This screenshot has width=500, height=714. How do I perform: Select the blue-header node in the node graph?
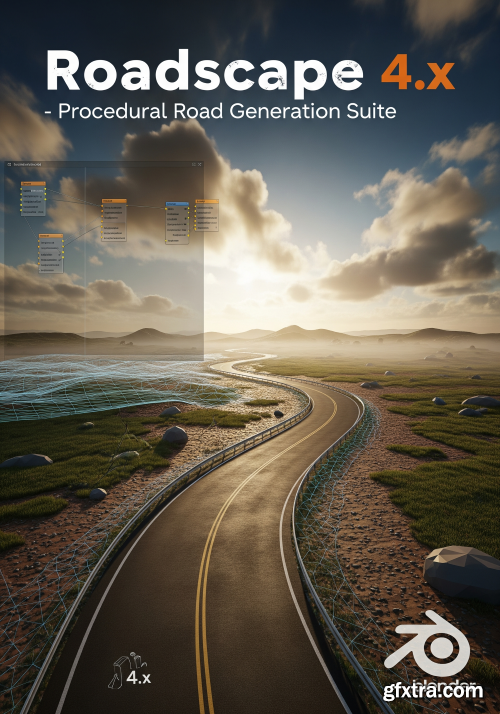coord(177,223)
